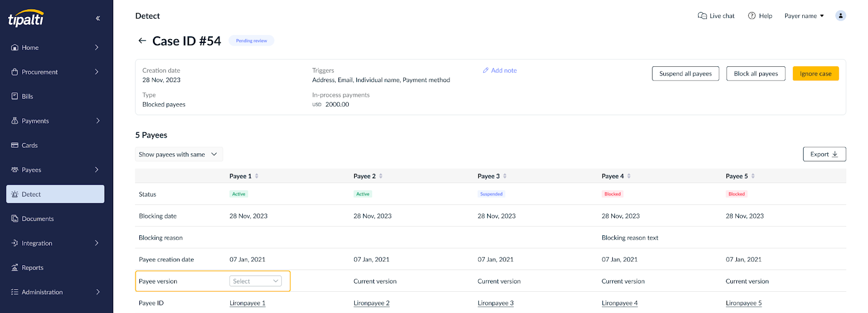The image size is (868, 313).
Task: Go back using the arrow next to Case ID
Action: (142, 41)
